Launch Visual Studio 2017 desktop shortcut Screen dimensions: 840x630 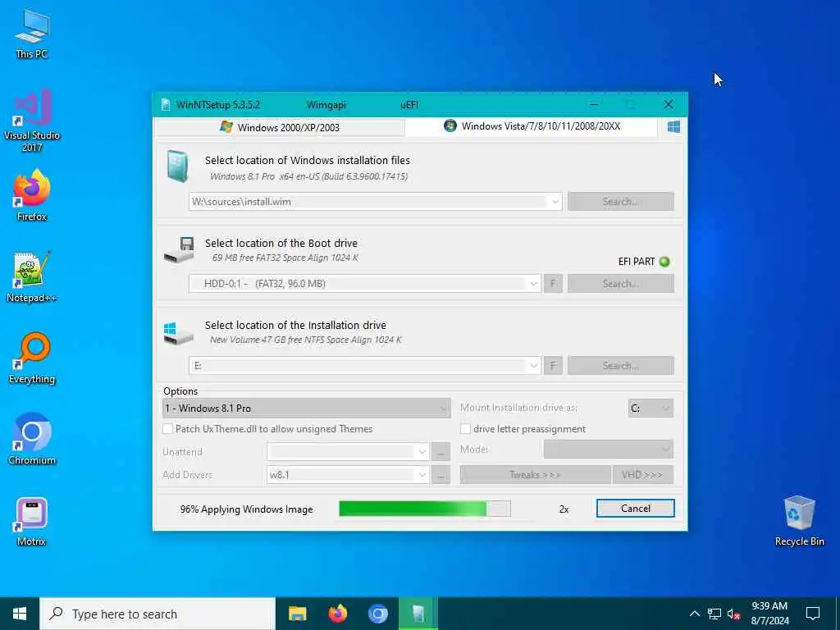[x=32, y=121]
